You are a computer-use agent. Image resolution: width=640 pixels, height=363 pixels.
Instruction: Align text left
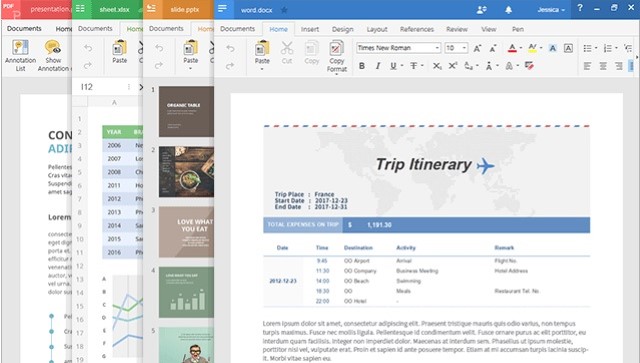[587, 66]
